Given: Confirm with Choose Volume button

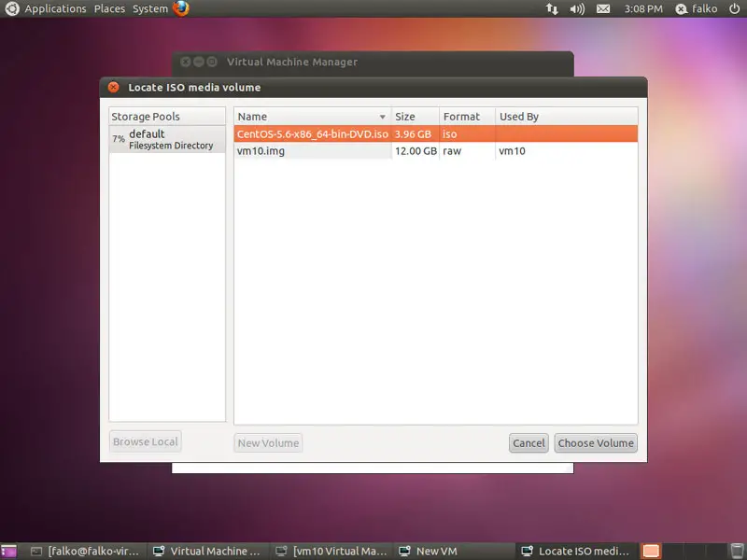Looking at the screenshot, I should coord(596,442).
